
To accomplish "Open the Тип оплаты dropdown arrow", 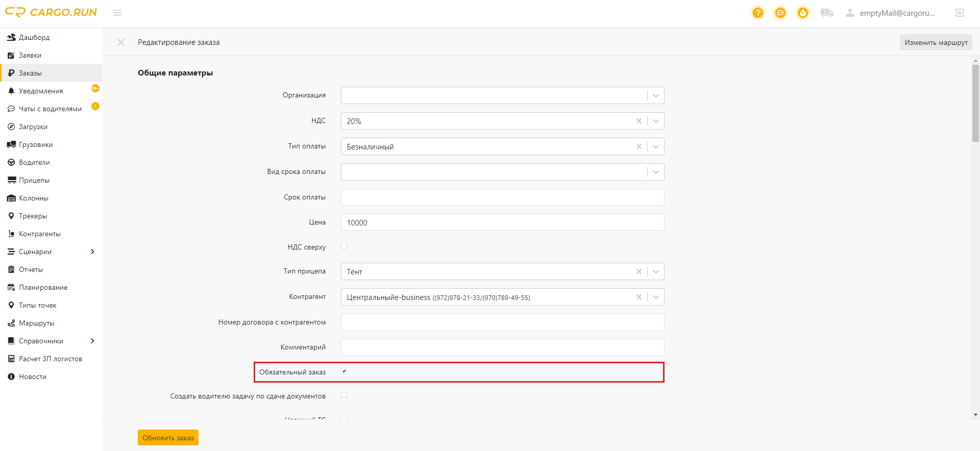I will pos(656,146).
